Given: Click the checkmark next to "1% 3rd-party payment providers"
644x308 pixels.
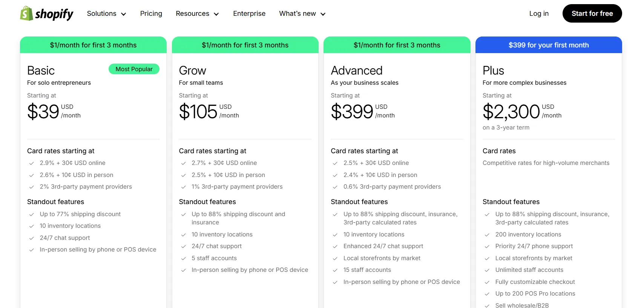Looking at the screenshot, I should point(184,186).
